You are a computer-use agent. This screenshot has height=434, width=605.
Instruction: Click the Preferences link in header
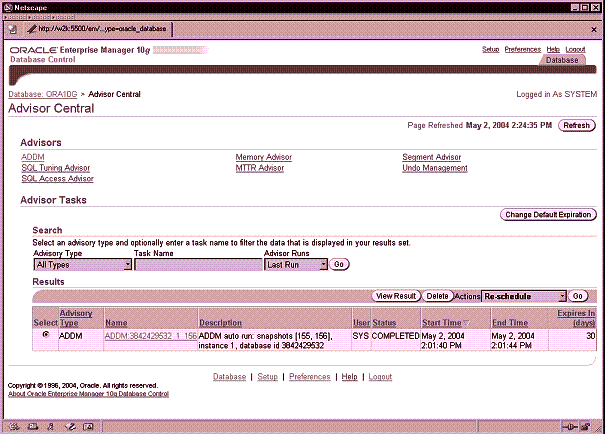point(523,49)
